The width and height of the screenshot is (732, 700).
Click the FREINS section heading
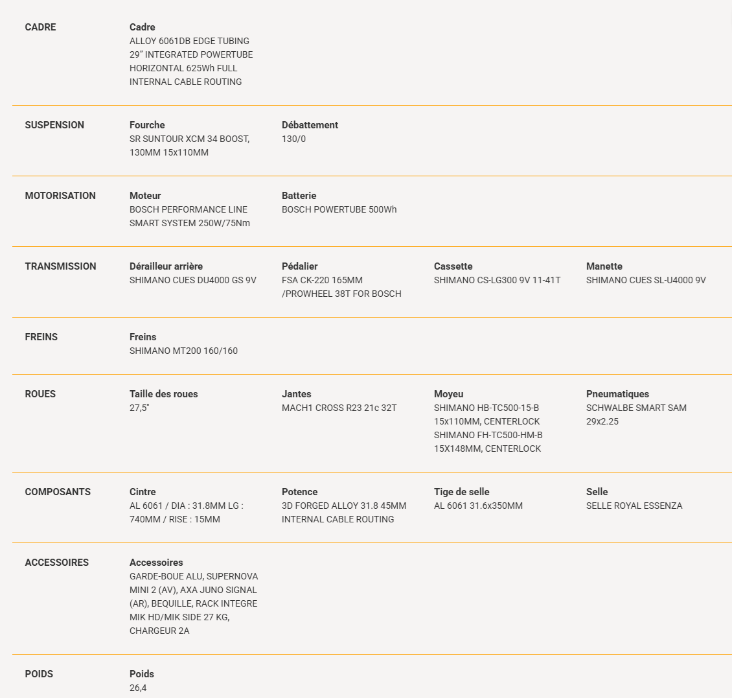coord(41,336)
